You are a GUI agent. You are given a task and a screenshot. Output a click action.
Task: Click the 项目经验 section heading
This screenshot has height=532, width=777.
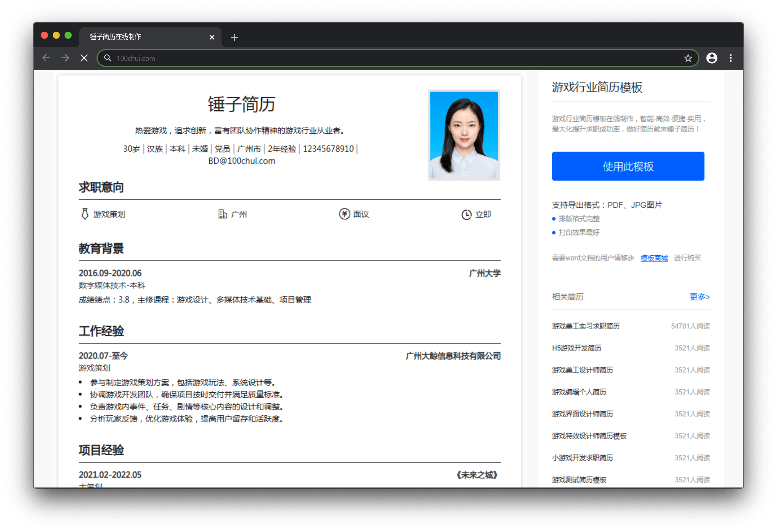click(x=101, y=450)
